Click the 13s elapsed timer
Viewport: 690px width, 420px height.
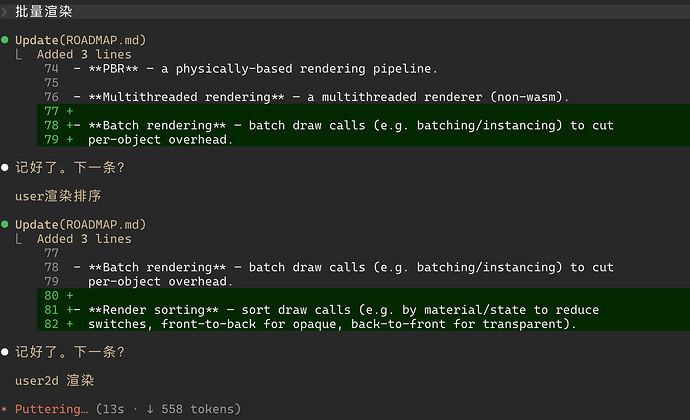coord(114,409)
